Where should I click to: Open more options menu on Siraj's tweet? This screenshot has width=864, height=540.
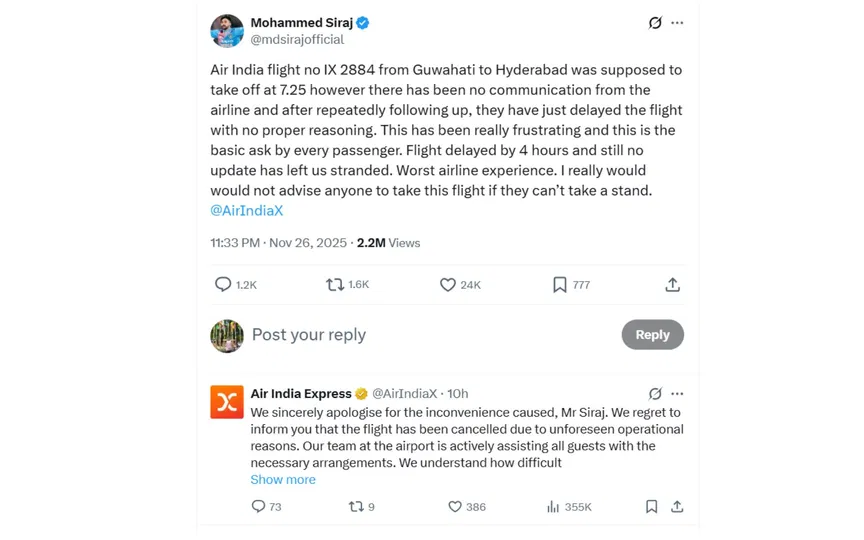click(678, 22)
